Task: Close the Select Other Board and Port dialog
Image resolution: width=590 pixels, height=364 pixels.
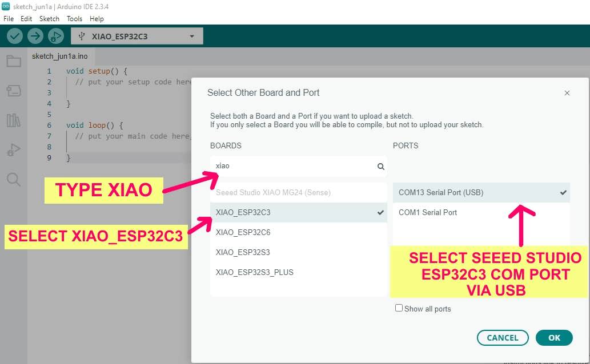Action: click(567, 93)
